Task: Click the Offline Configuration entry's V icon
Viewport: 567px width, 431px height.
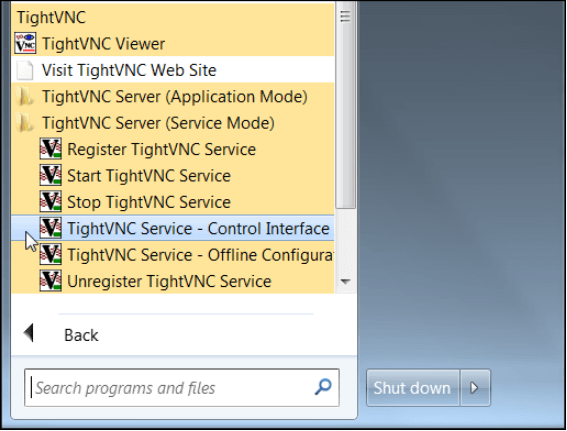Action: tap(50, 254)
